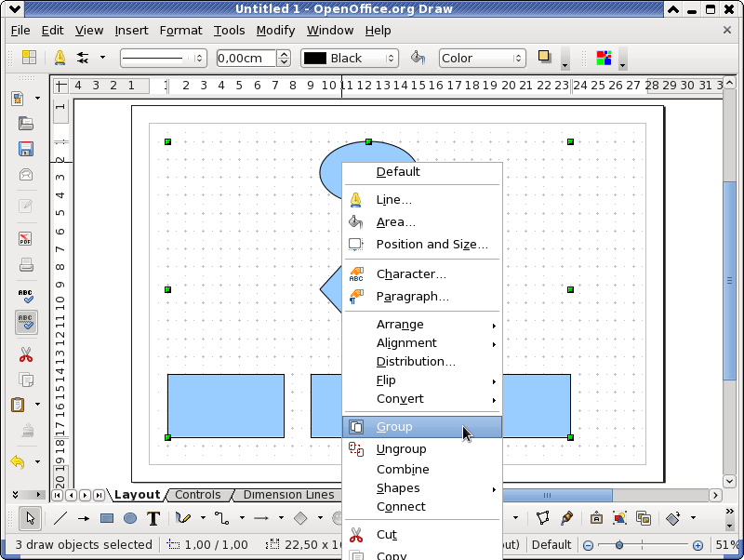
Task: Increase line width with spinner up
Action: (x=284, y=54)
